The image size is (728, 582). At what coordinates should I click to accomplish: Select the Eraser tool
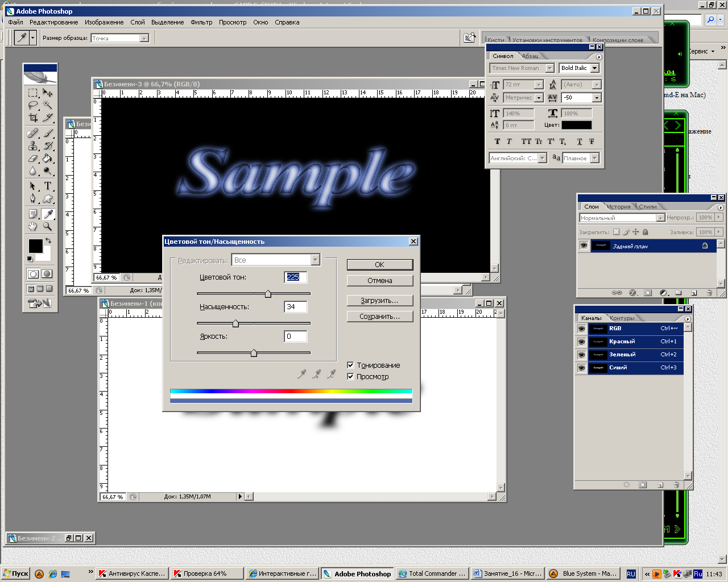click(33, 159)
